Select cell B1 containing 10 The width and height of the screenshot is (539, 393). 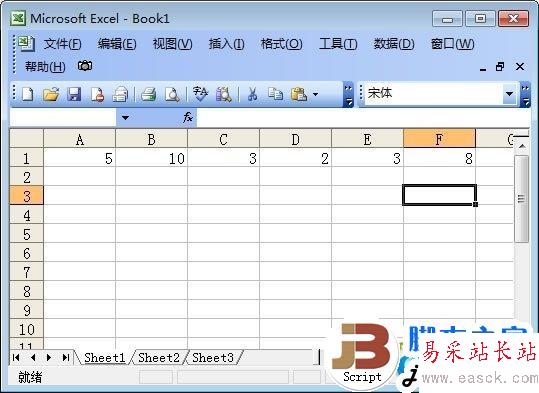(x=152, y=158)
